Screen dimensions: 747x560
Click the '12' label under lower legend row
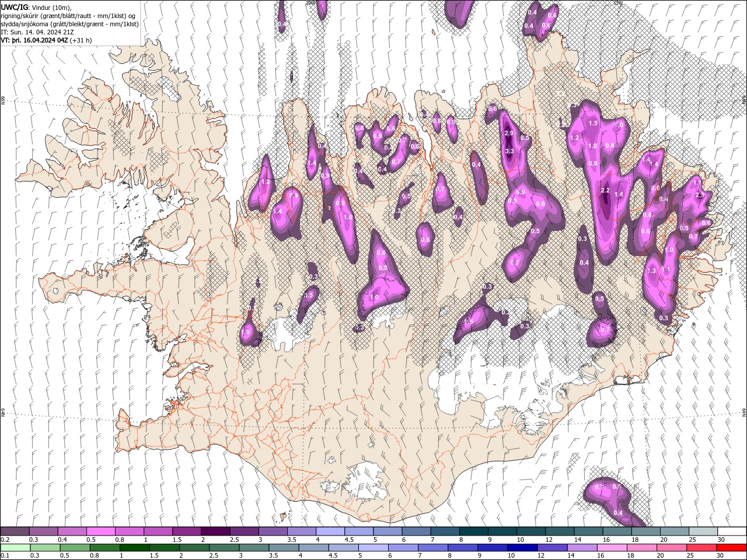point(541,556)
